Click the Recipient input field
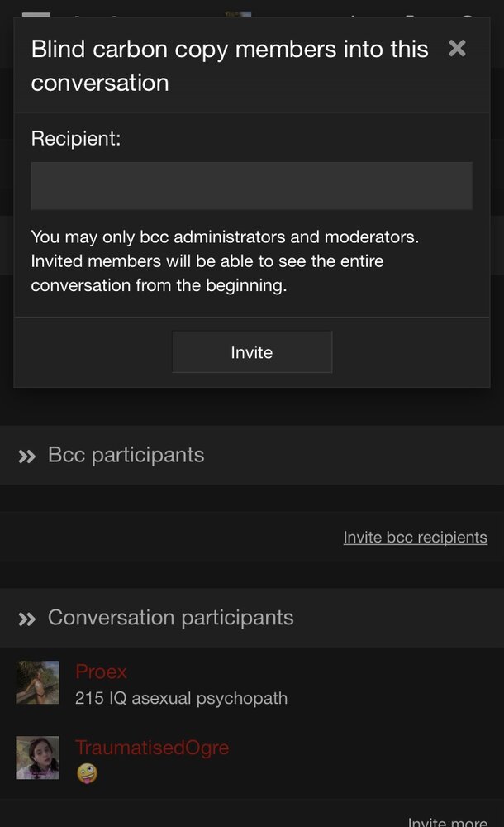This screenshot has height=827, width=504. coord(251,186)
